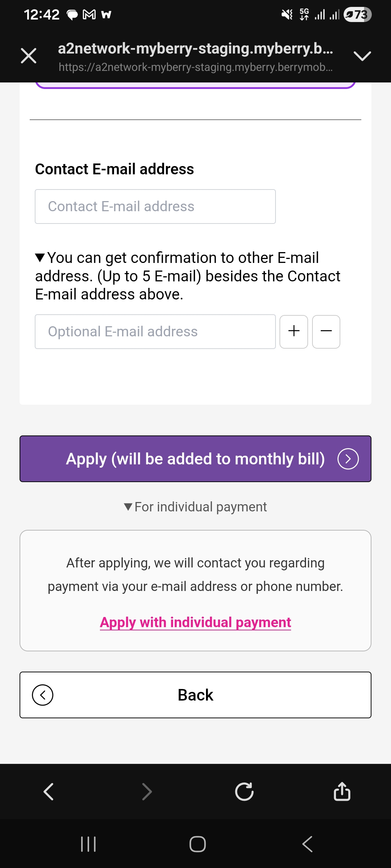The height and width of the screenshot is (868, 391).
Task: Tap the circled arrow on Apply button
Action: point(348,459)
